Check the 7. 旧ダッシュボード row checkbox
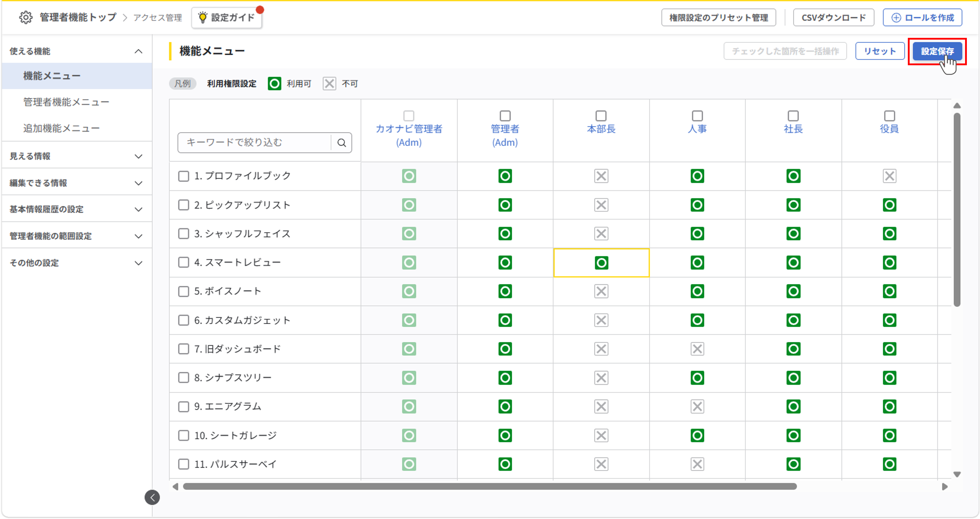 point(184,349)
